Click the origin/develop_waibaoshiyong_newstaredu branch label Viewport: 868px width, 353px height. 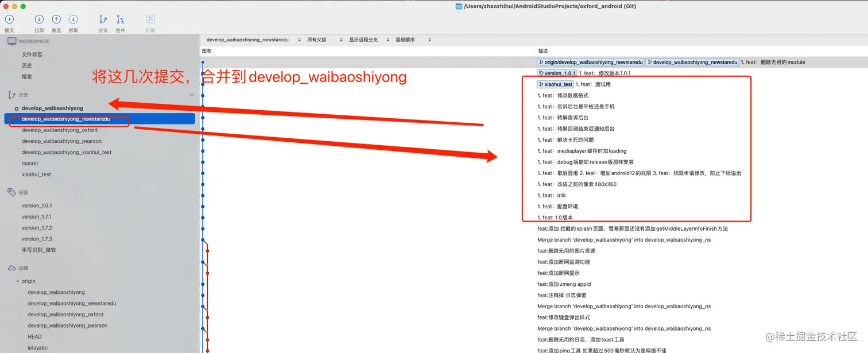click(591, 62)
